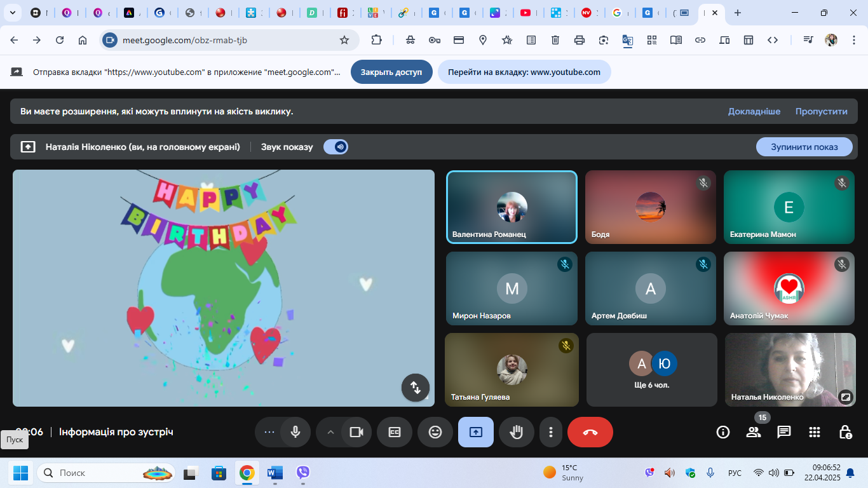Viewport: 868px width, 488px height.
Task: Open chat with everyone
Action: (x=784, y=432)
